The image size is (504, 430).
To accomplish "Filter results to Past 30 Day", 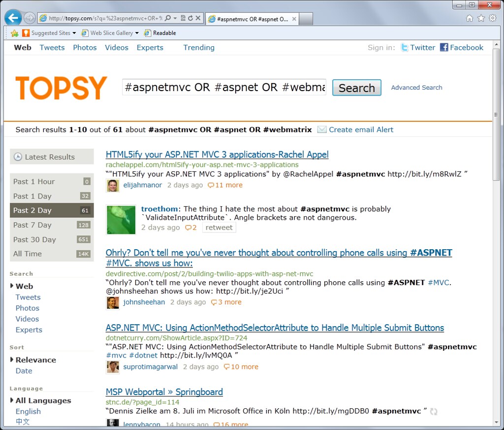I will (x=52, y=239).
